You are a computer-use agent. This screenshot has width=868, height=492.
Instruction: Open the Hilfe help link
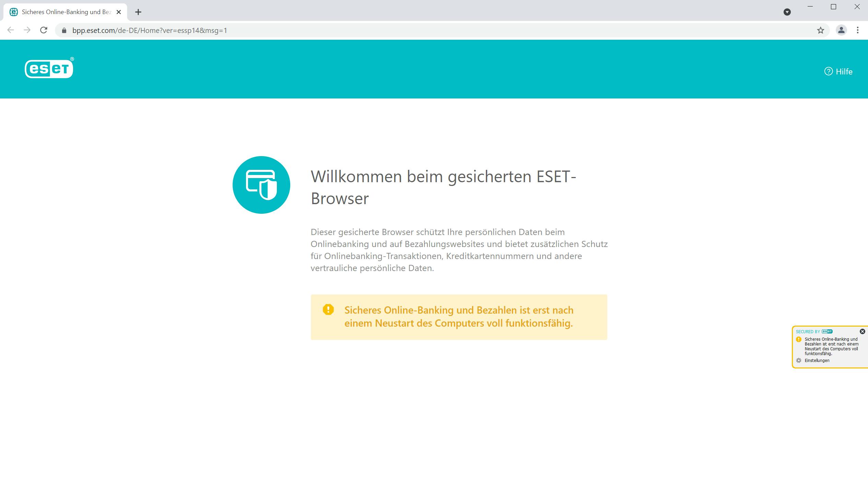844,71
